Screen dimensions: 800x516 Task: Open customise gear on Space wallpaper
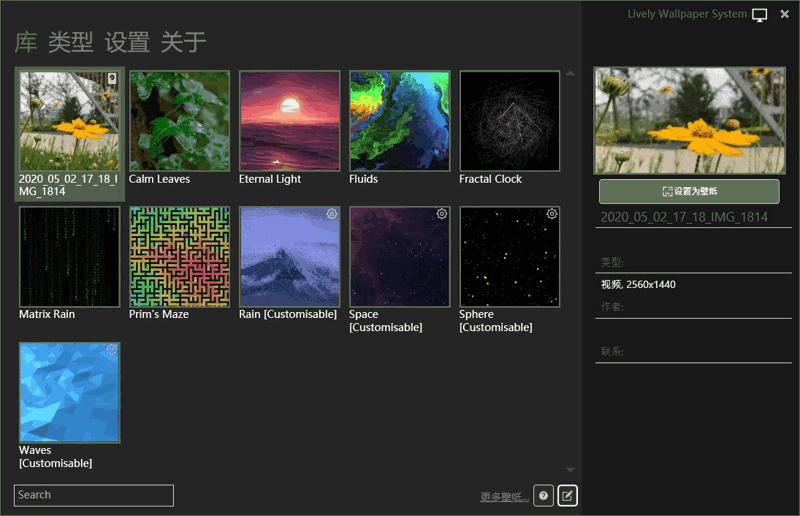point(442,214)
